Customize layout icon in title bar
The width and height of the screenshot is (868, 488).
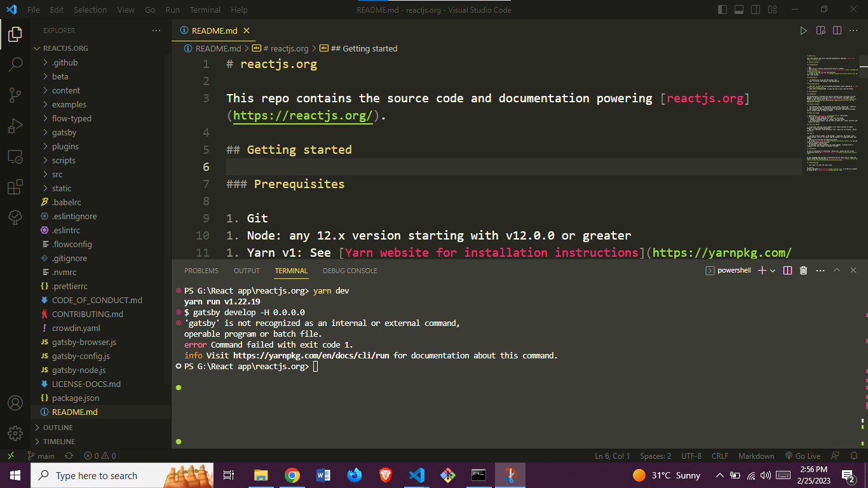772,10
